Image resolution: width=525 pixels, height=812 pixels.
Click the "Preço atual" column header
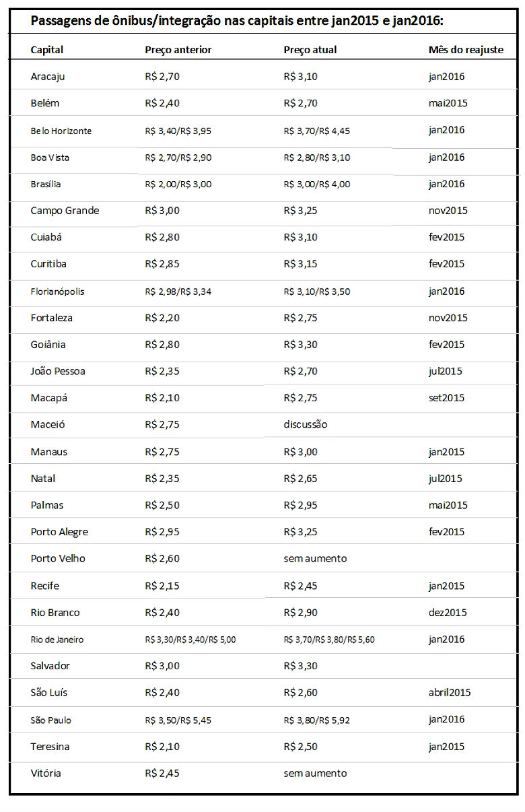pyautogui.click(x=310, y=50)
